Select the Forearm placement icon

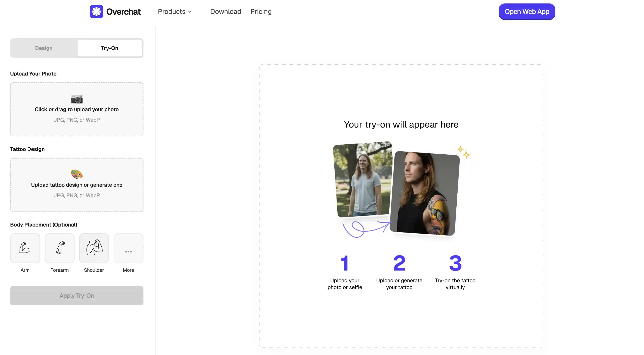coord(60,248)
